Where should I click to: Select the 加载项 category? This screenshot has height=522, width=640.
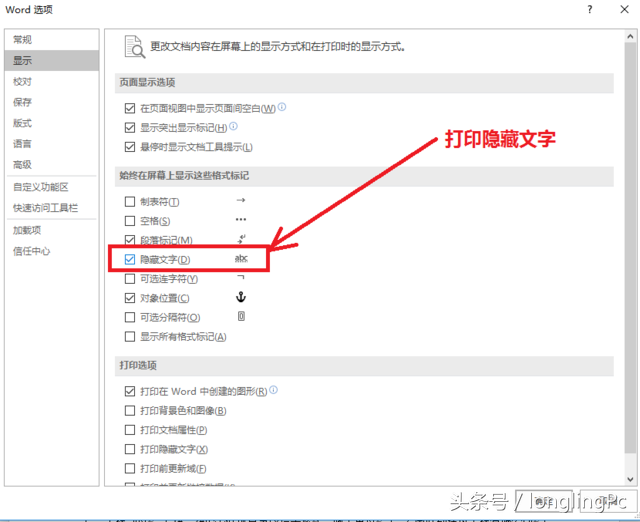51,230
